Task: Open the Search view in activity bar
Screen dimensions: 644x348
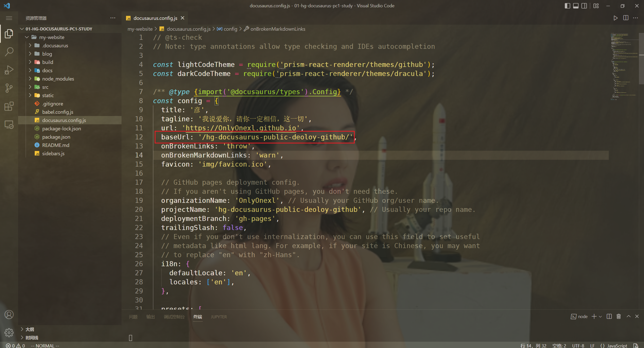Action: coord(9,52)
